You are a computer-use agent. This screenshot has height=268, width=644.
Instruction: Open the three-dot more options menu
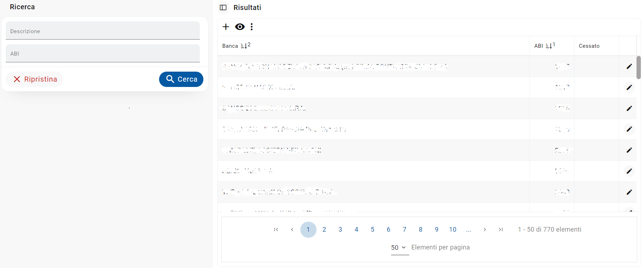[252, 27]
